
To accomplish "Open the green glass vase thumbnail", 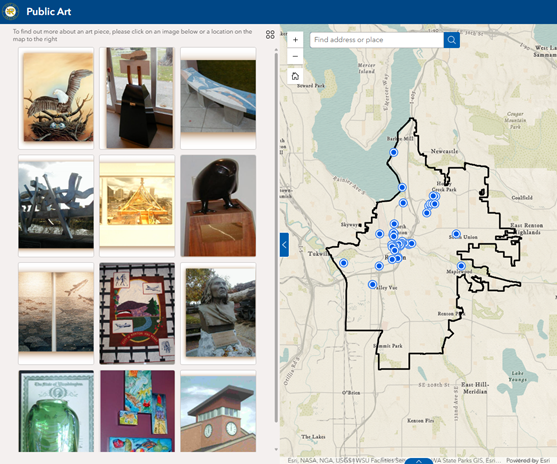I will pyautogui.click(x=56, y=411).
